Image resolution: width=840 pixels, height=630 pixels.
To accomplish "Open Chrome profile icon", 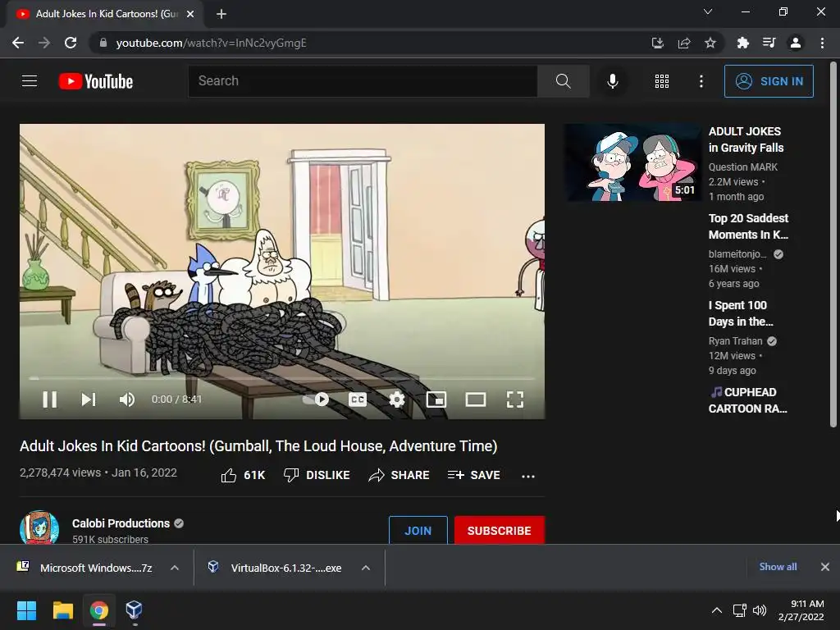I will pos(796,43).
